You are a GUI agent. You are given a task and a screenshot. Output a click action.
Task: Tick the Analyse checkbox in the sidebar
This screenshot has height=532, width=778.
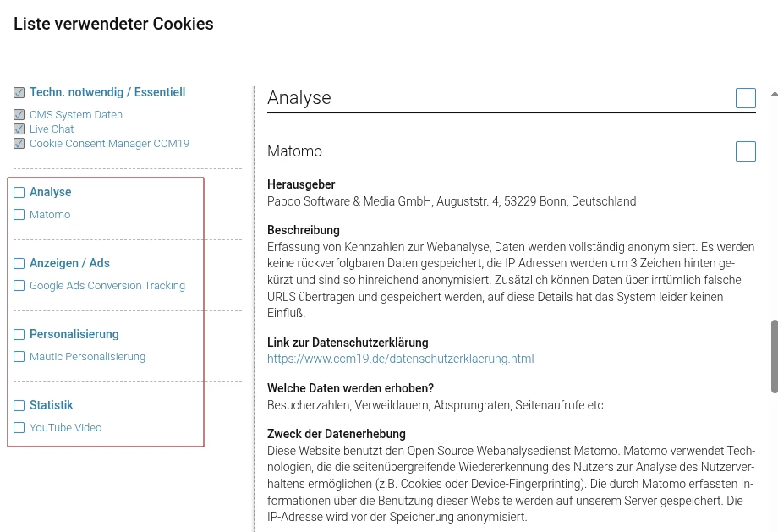pyautogui.click(x=19, y=193)
